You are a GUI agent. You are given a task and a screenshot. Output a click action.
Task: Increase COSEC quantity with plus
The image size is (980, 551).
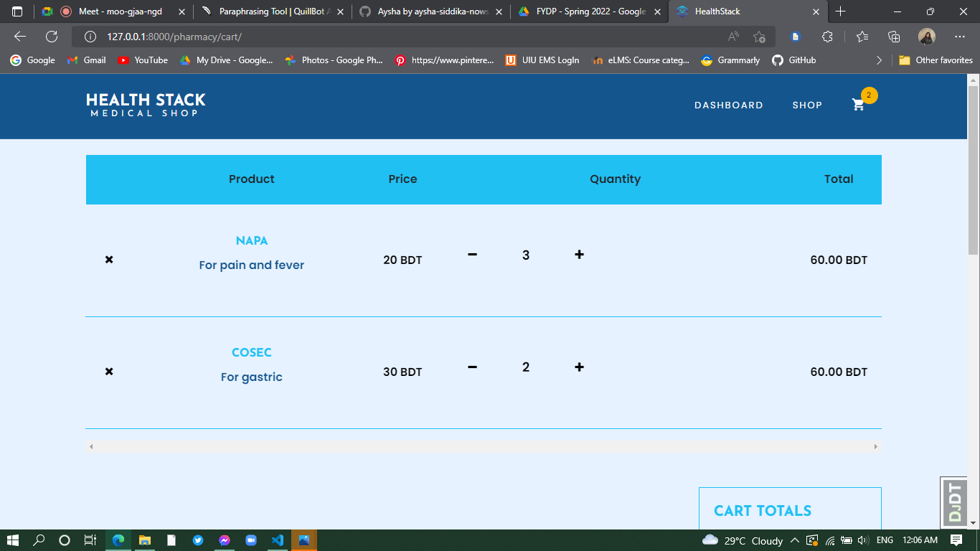[x=579, y=367]
